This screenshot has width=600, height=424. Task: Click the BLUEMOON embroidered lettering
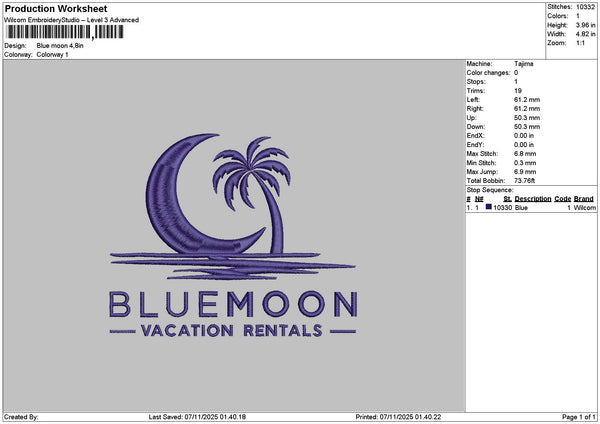pyautogui.click(x=233, y=304)
